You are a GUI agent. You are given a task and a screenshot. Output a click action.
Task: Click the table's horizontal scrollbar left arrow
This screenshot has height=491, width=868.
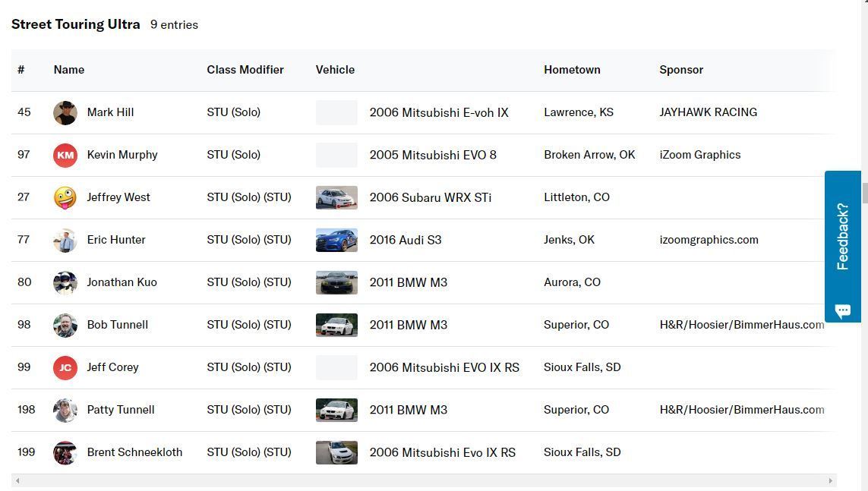click(x=17, y=480)
